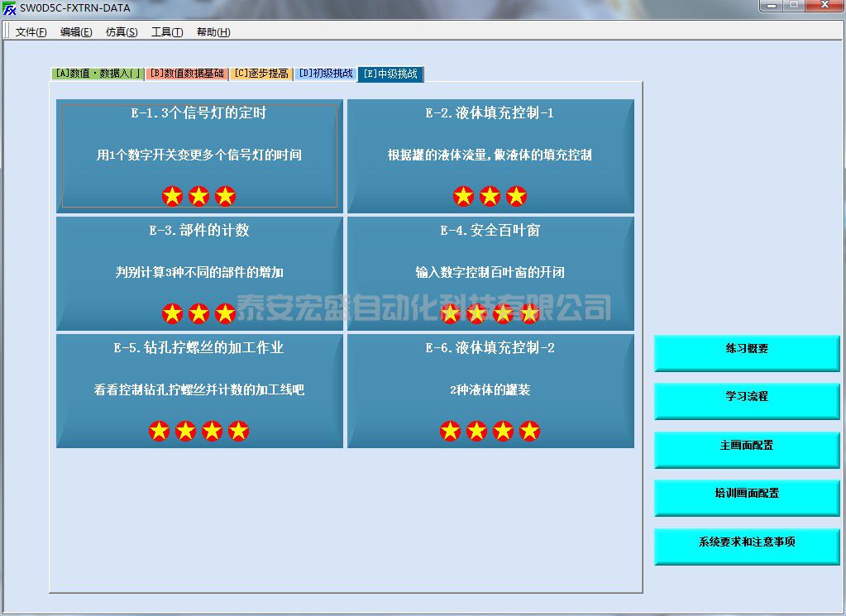Switch to the [A]数值·数据入门 tab
The height and width of the screenshot is (616, 846).
pos(98,74)
